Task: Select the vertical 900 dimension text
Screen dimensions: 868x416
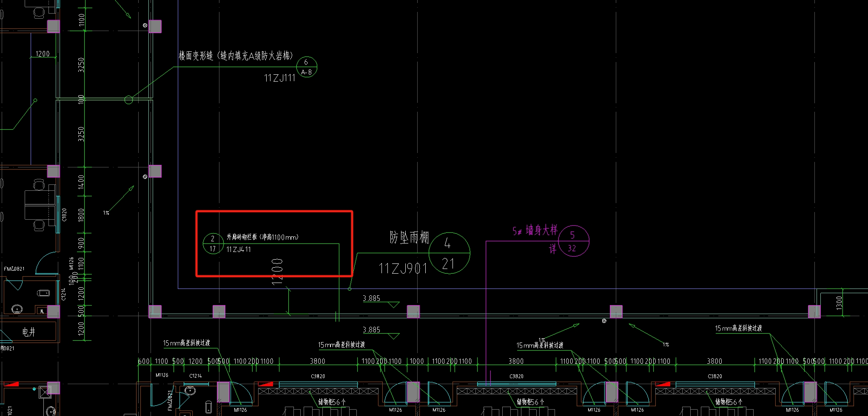Action: [x=81, y=243]
